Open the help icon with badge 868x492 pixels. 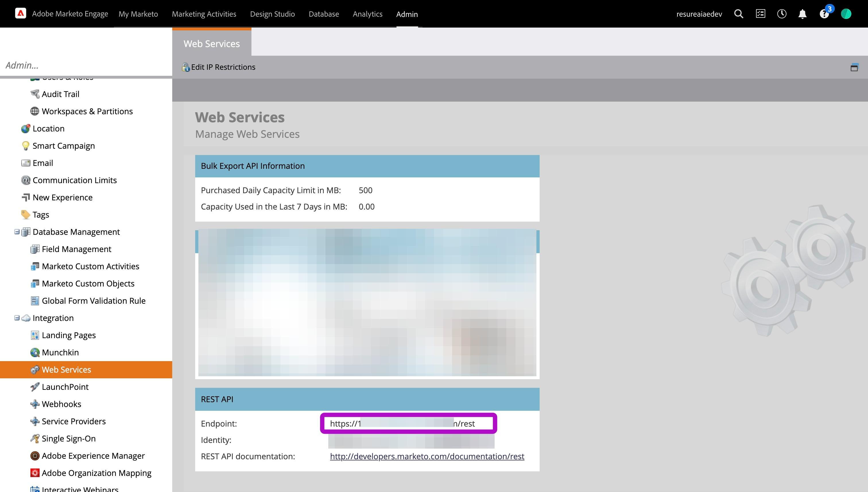[824, 14]
